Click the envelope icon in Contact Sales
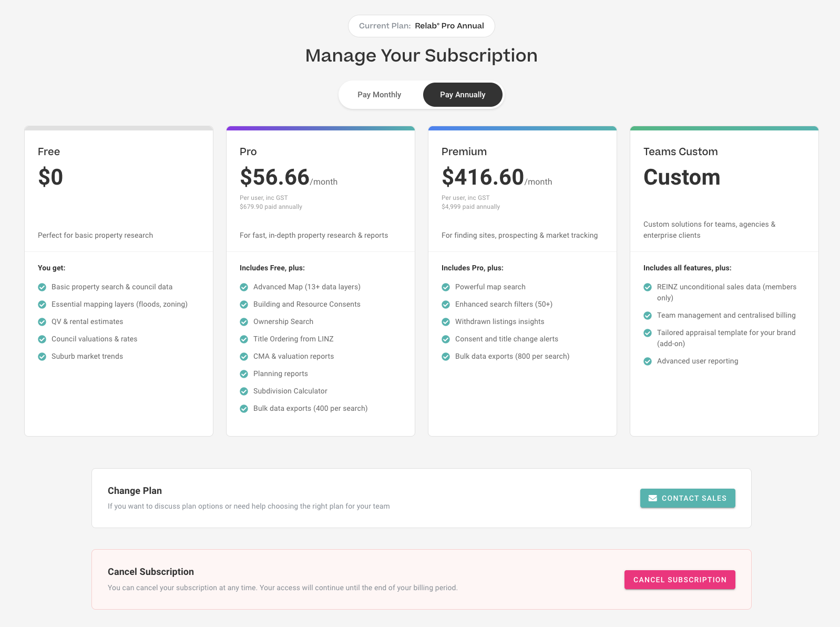Screen dimensions: 840x627 click(653, 498)
